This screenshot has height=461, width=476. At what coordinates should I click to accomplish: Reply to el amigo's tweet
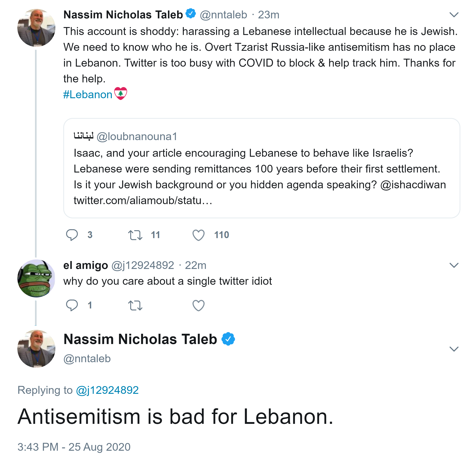click(x=72, y=305)
